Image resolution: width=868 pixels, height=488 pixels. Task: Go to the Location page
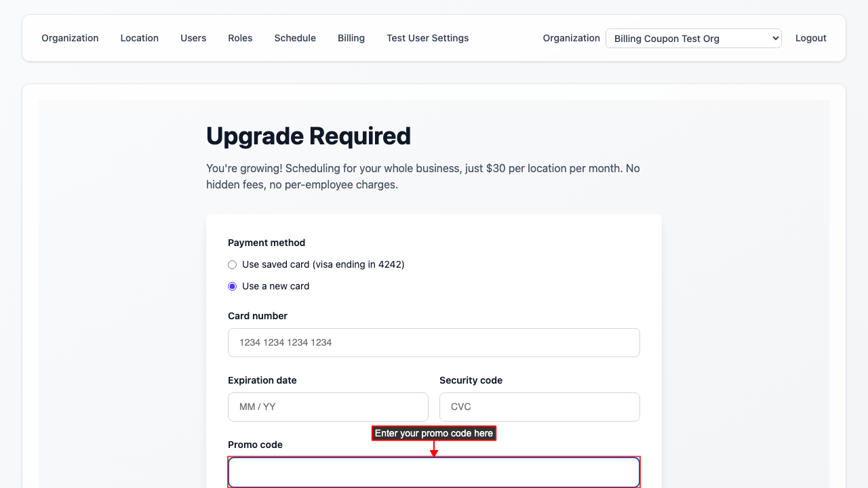139,38
